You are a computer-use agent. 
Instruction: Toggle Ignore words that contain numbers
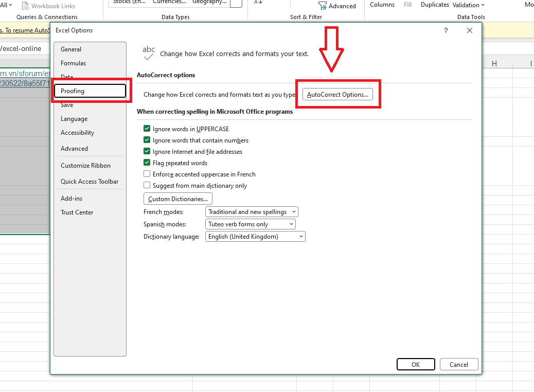(147, 139)
